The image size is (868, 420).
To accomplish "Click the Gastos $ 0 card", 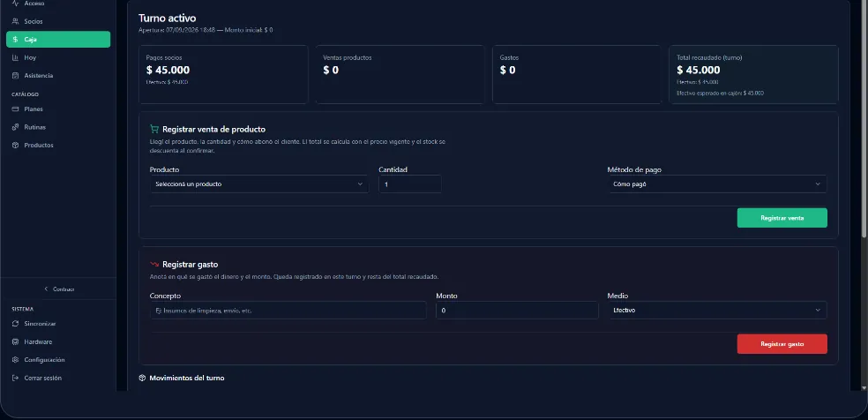I will (x=577, y=74).
